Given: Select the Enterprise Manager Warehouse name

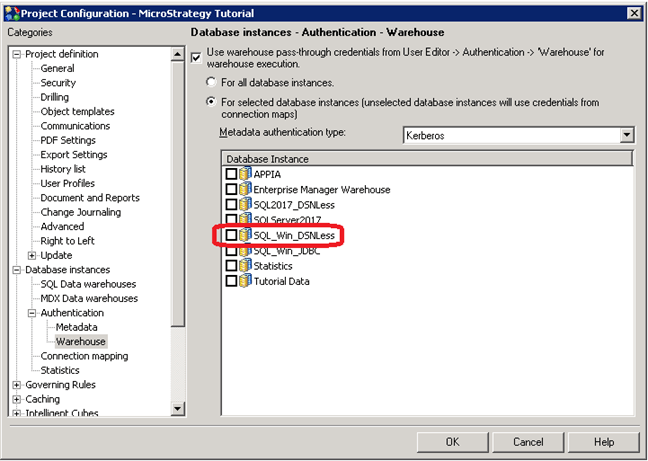Looking at the screenshot, I should (322, 190).
